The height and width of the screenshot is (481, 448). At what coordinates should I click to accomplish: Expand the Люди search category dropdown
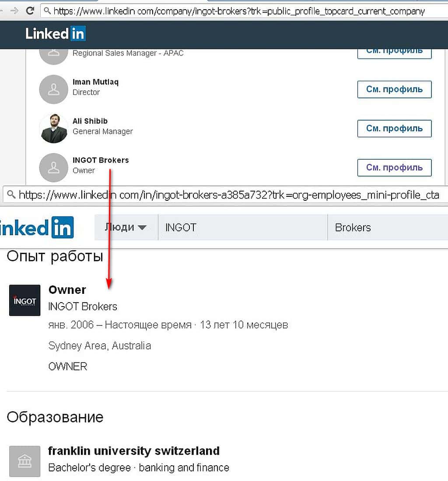pyautogui.click(x=125, y=227)
